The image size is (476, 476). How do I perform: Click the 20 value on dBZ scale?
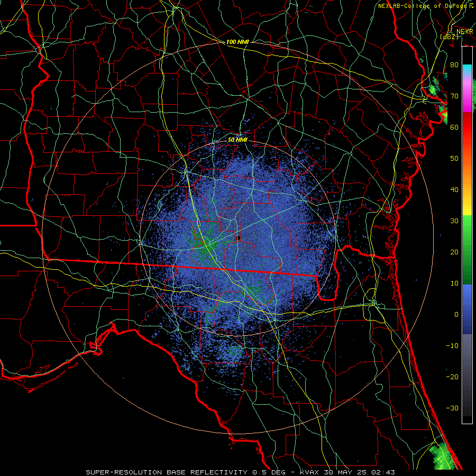click(454, 252)
